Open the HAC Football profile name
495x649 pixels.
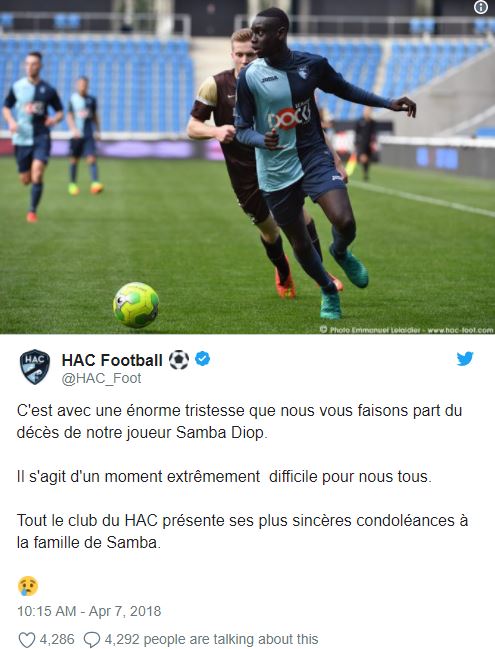tap(112, 360)
